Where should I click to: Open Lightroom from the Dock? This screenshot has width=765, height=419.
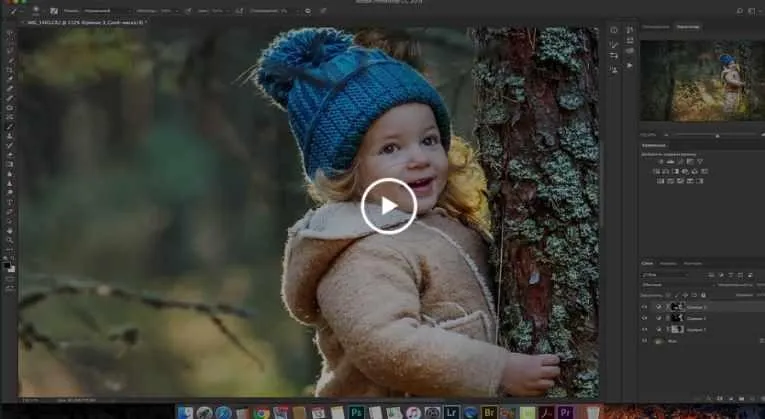[452, 413]
